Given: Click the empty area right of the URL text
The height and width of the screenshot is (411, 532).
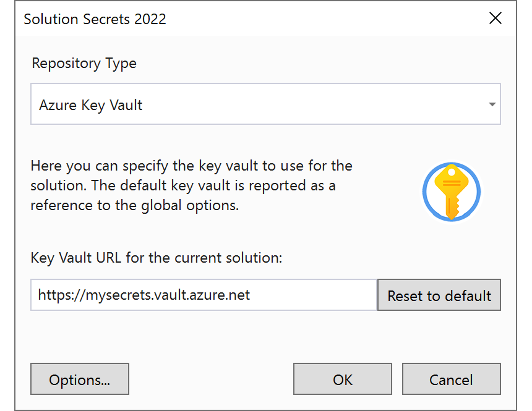Looking at the screenshot, I should (x=312, y=295).
